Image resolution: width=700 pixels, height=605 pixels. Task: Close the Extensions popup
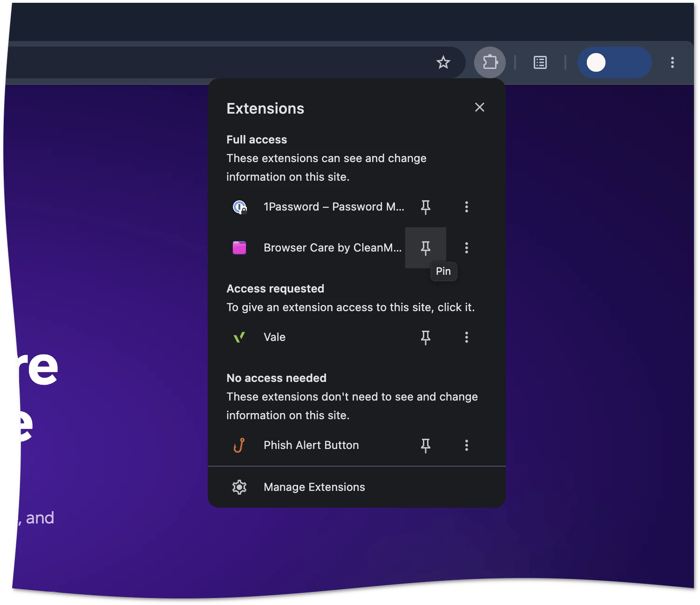coord(479,108)
